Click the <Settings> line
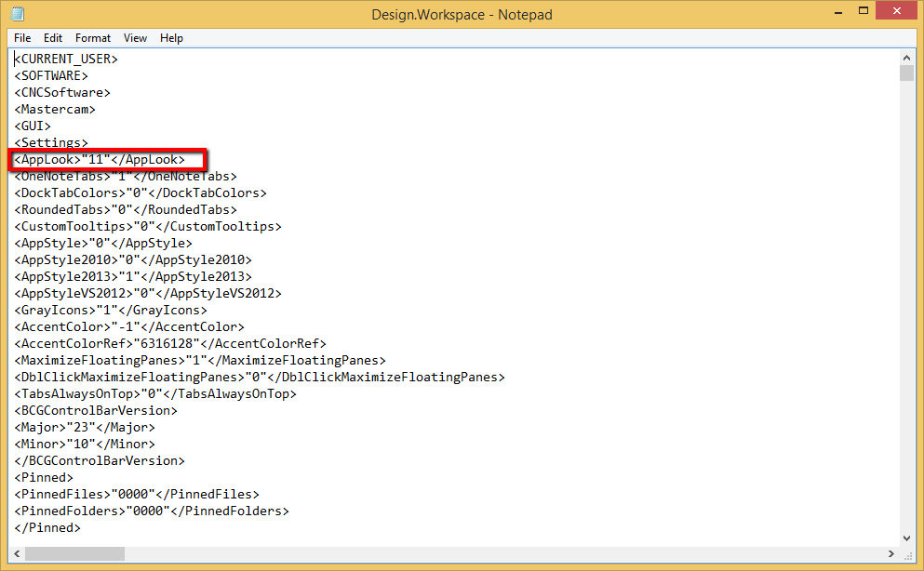The height and width of the screenshot is (571, 924). (x=51, y=142)
